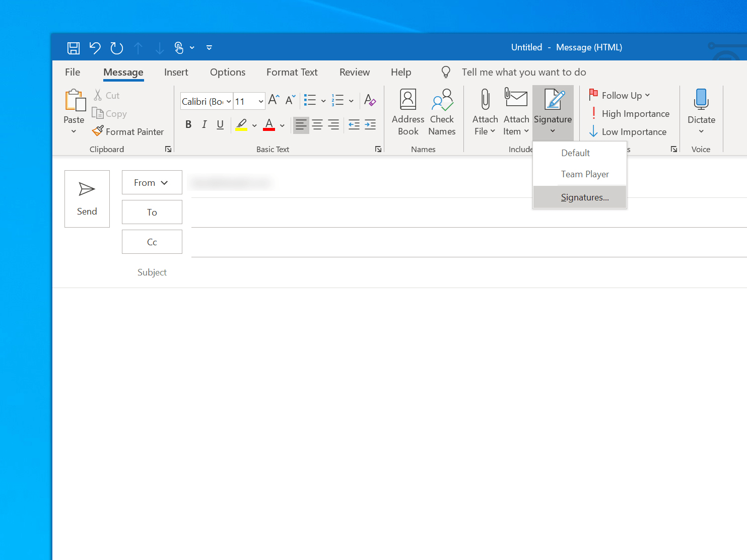Select the Message tab
Viewport: 747px width, 560px height.
[123, 72]
